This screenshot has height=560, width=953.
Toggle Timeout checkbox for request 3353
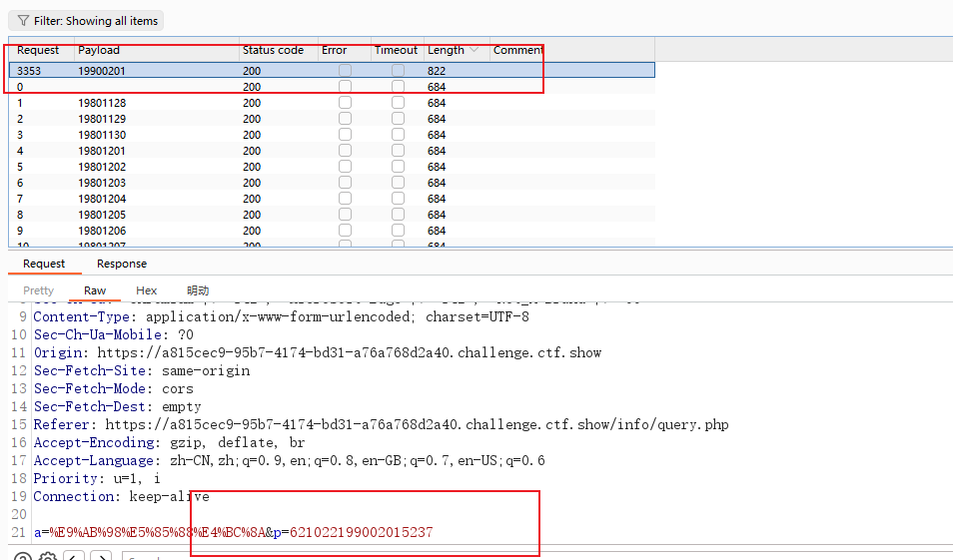[x=399, y=71]
